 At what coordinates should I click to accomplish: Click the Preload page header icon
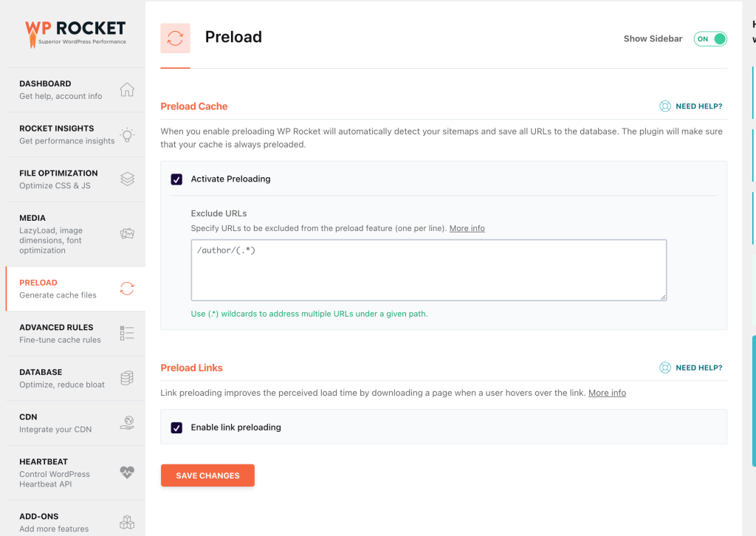click(x=175, y=38)
